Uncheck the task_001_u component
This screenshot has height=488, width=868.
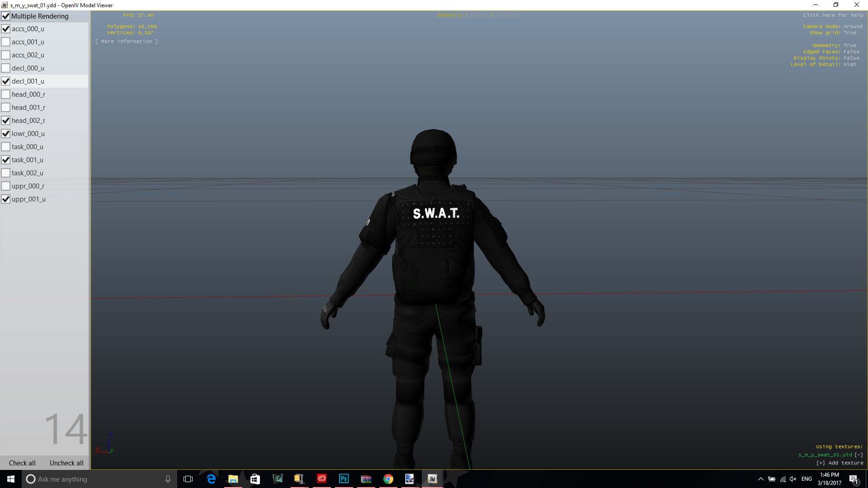[x=6, y=160]
